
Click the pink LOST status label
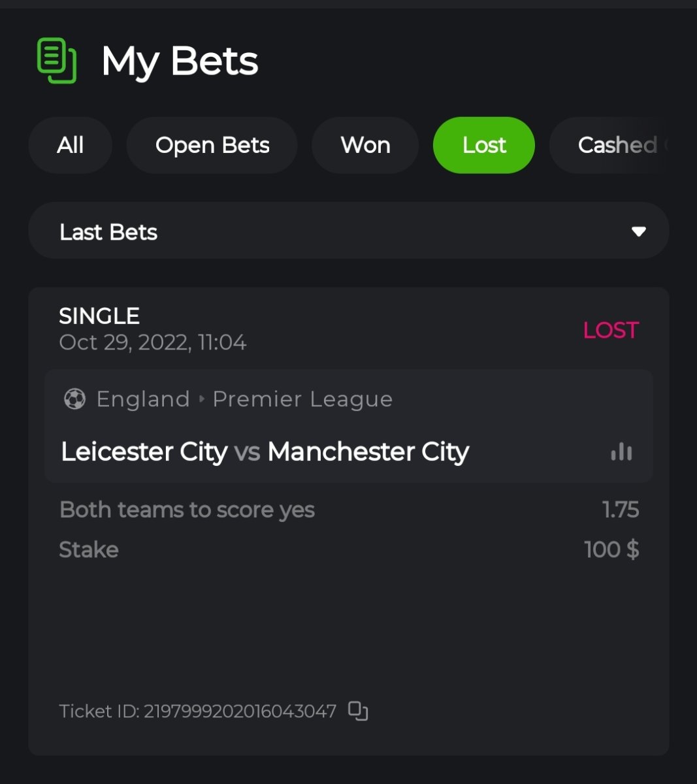tap(610, 330)
